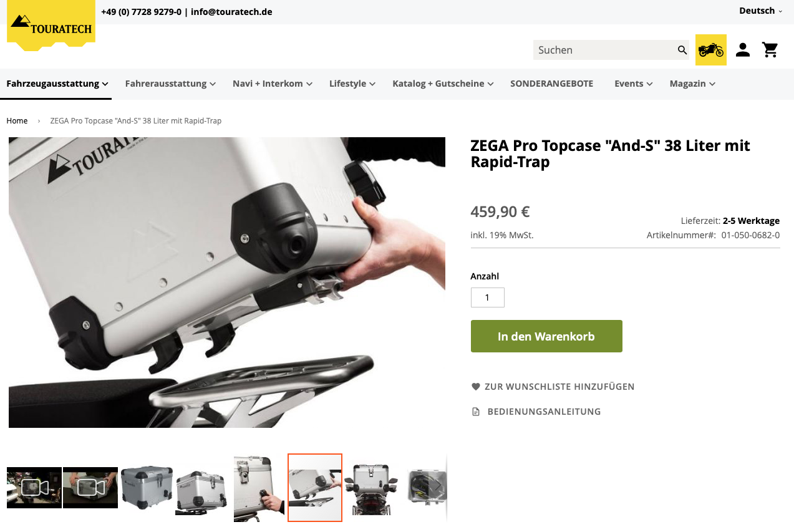Viewport: 794px width, 532px height.
Task: Go to Home breadcrumb link
Action: tap(17, 120)
